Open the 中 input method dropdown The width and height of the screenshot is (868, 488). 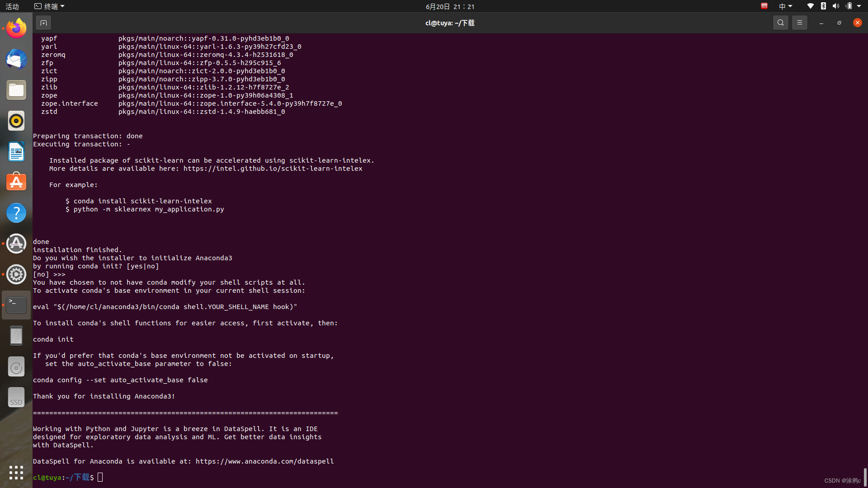pos(785,6)
